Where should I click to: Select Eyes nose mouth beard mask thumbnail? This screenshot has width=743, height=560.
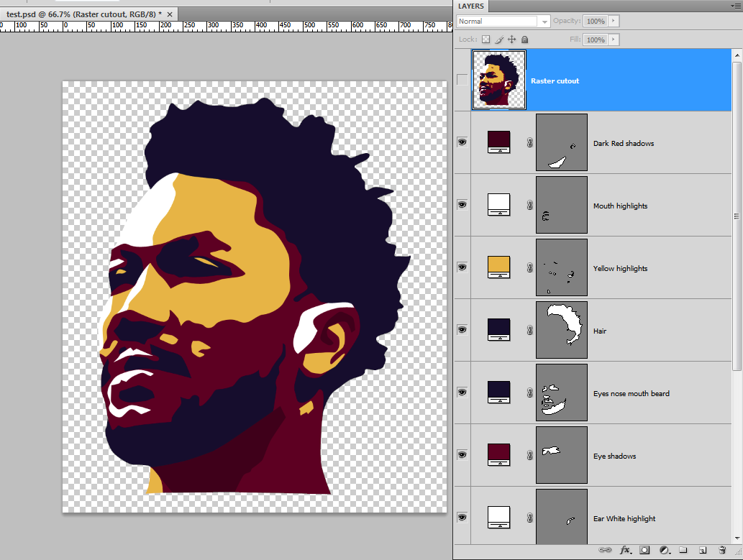pyautogui.click(x=562, y=393)
